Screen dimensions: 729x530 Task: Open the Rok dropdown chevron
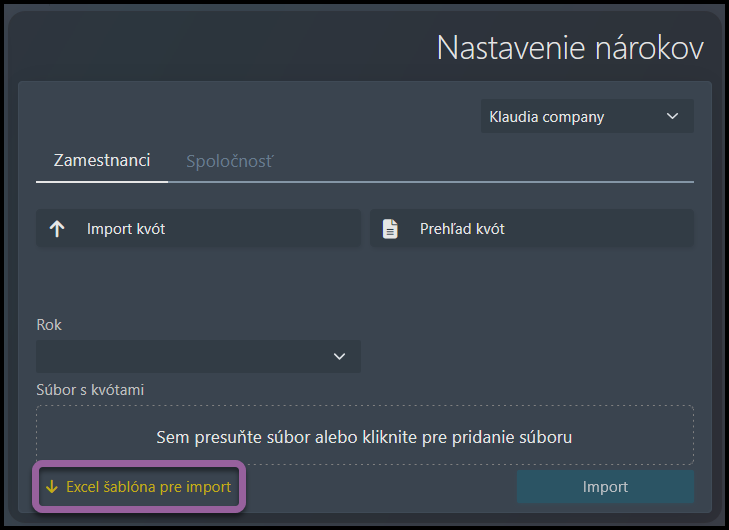(x=339, y=356)
